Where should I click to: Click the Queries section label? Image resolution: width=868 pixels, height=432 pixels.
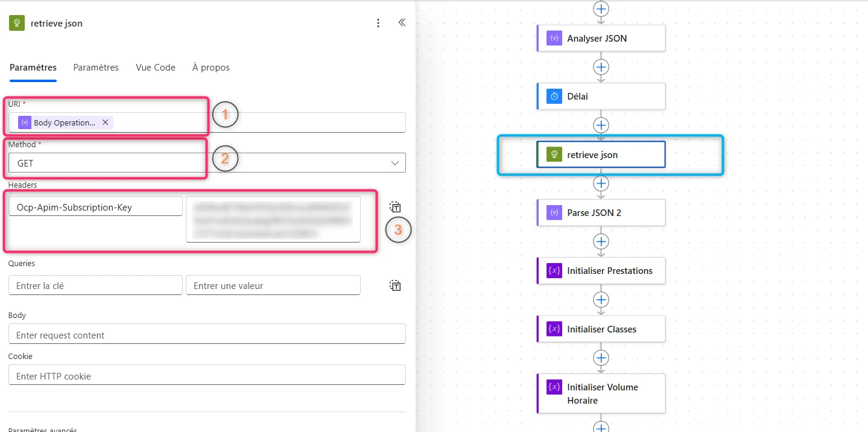click(x=22, y=264)
